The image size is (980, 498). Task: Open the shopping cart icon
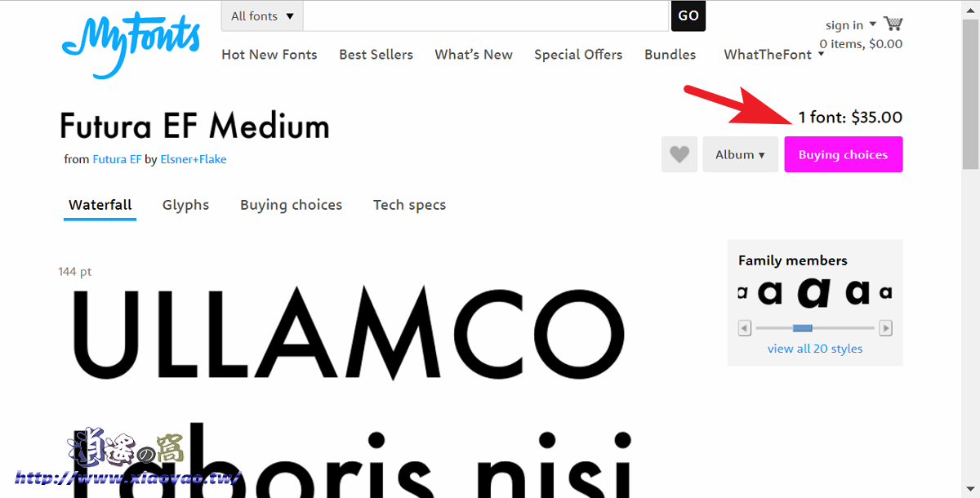coord(892,24)
